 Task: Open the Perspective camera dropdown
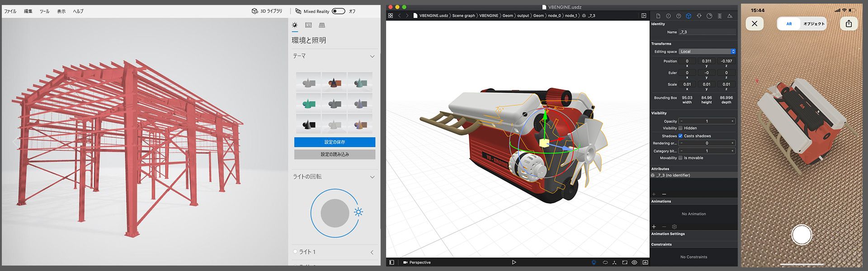click(417, 262)
